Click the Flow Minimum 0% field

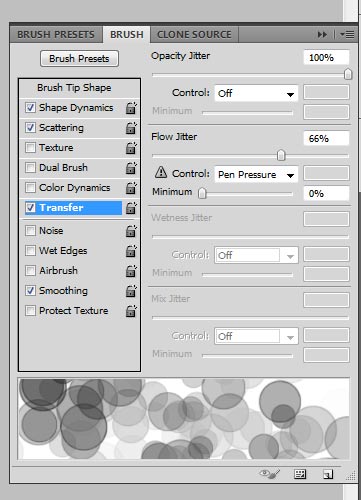pos(326,193)
